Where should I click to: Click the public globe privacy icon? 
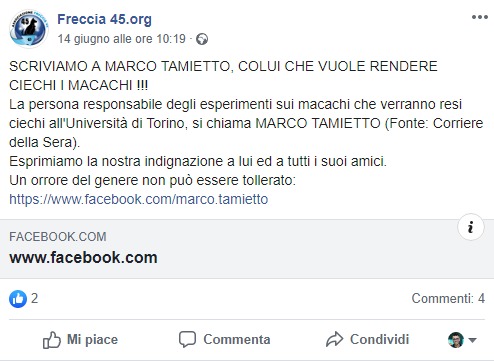[x=202, y=39]
